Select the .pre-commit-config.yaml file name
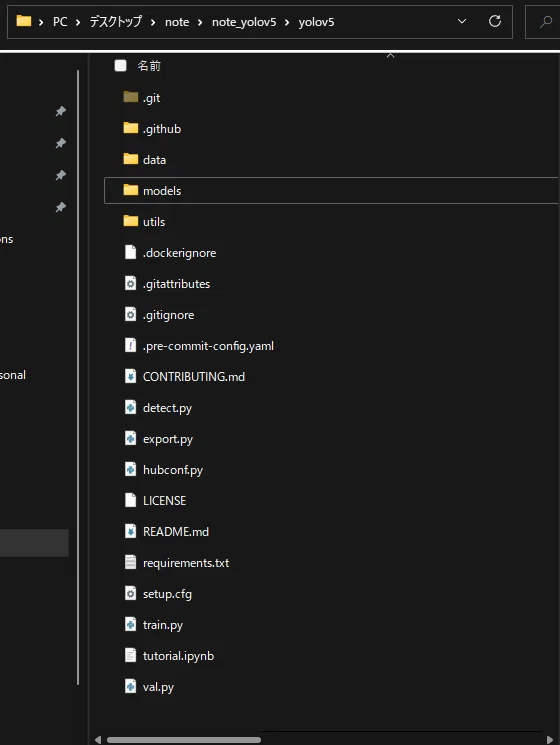 [x=208, y=346]
